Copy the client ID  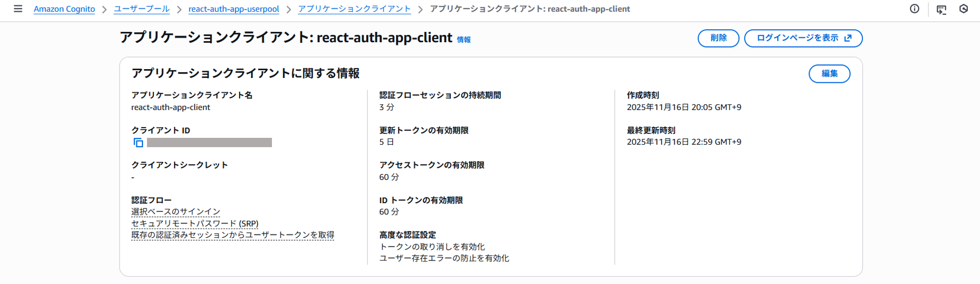click(x=139, y=142)
